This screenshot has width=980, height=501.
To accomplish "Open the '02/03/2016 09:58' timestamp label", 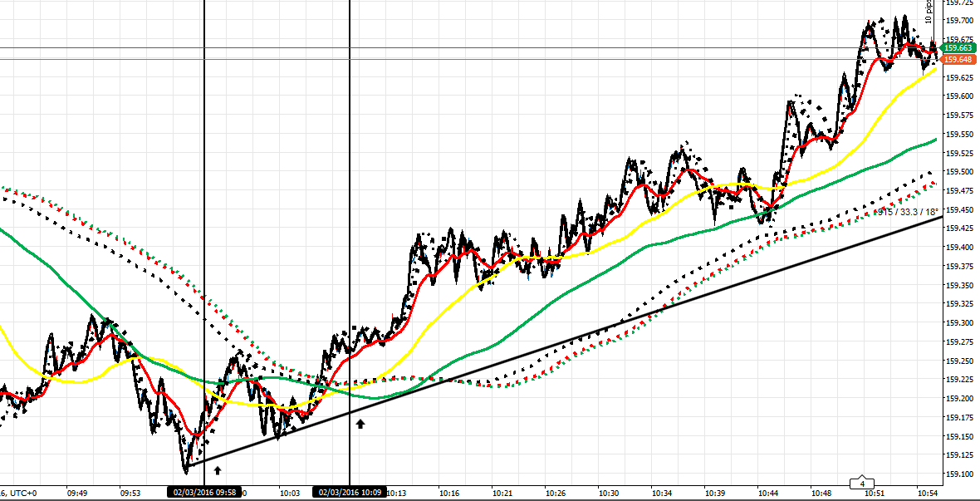I will (x=203, y=492).
